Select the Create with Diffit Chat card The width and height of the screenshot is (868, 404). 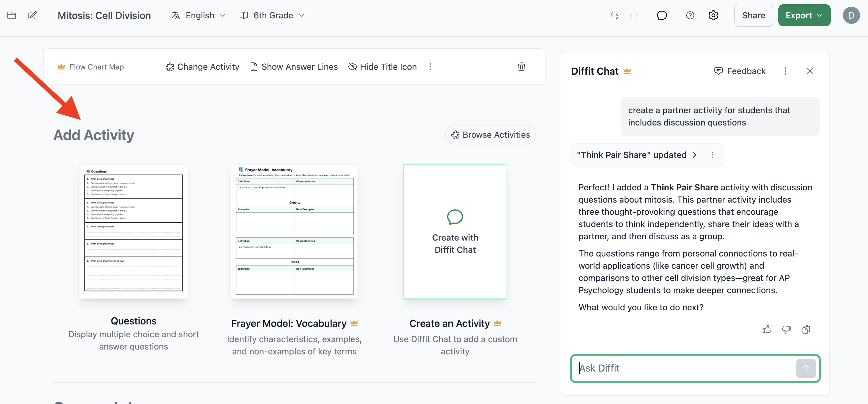455,231
